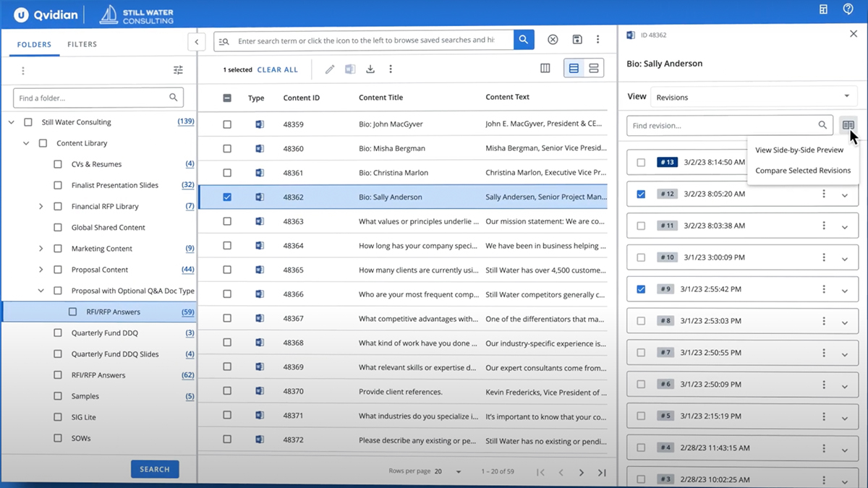868x488 pixels.
Task: Click the side-by-side revision comparison icon
Action: 848,125
